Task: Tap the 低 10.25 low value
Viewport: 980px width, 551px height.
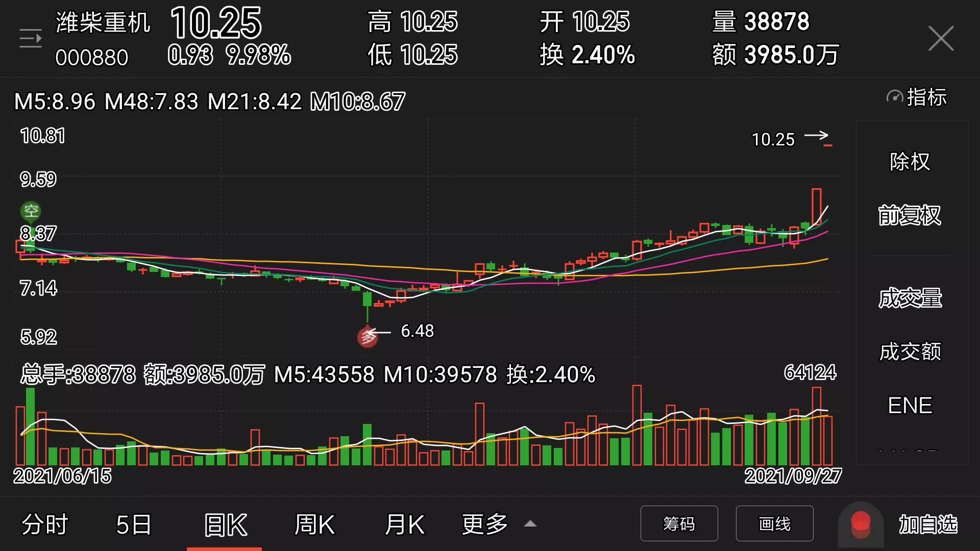Action: point(413,55)
